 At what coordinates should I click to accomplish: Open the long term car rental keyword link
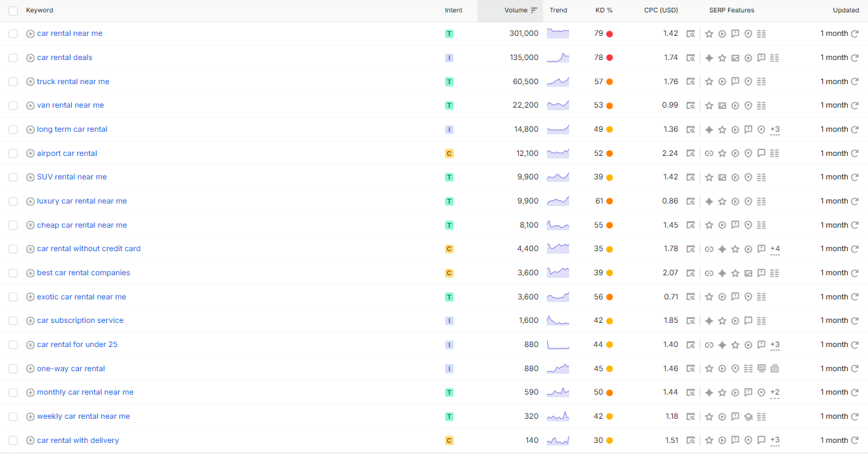tap(72, 129)
